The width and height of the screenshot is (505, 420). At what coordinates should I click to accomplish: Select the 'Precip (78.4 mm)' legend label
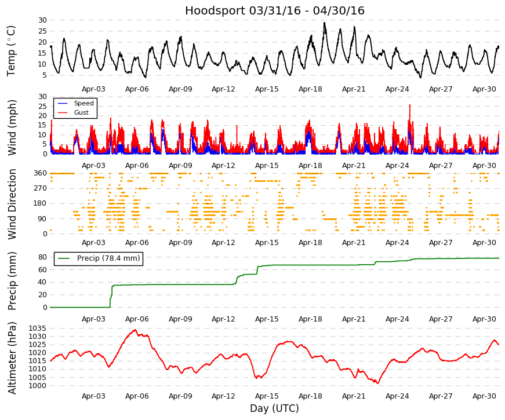coord(108,258)
